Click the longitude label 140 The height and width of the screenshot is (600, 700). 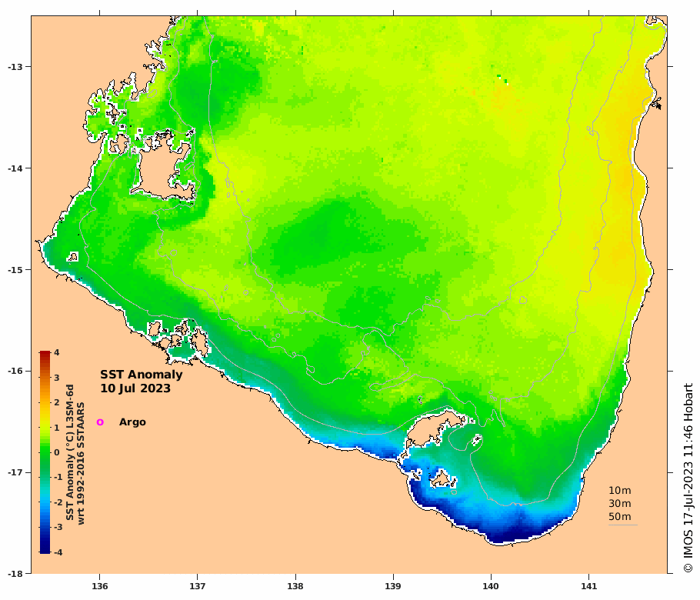tap(491, 586)
